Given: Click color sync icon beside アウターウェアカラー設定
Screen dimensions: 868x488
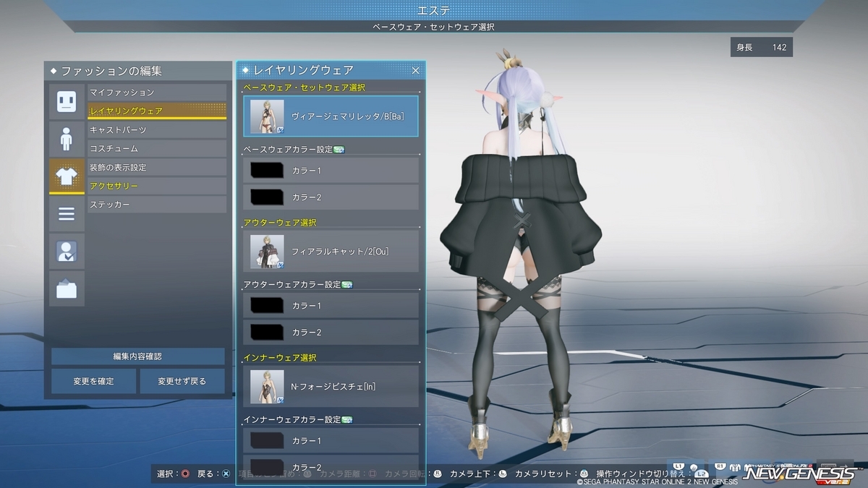Looking at the screenshot, I should pos(346,285).
